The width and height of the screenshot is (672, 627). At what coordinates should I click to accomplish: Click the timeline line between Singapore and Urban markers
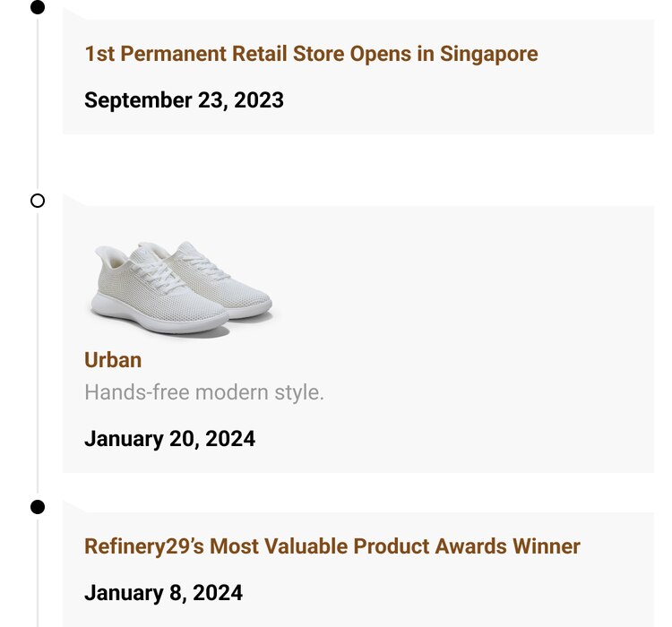pos(38,107)
